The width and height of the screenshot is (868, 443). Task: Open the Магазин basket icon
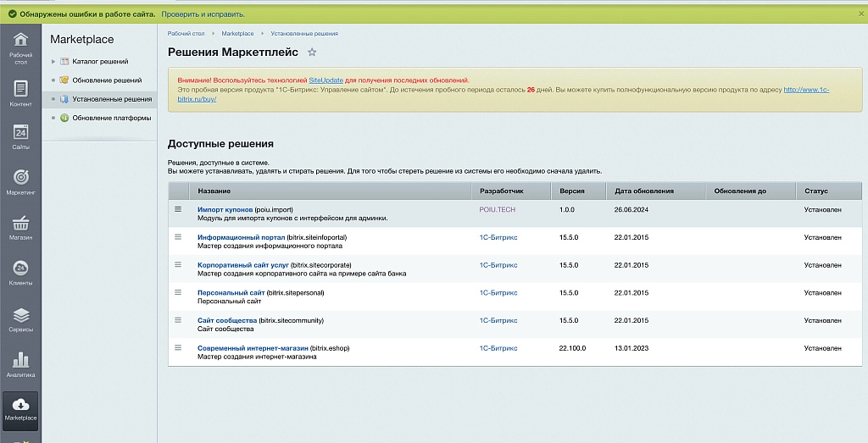(20, 224)
